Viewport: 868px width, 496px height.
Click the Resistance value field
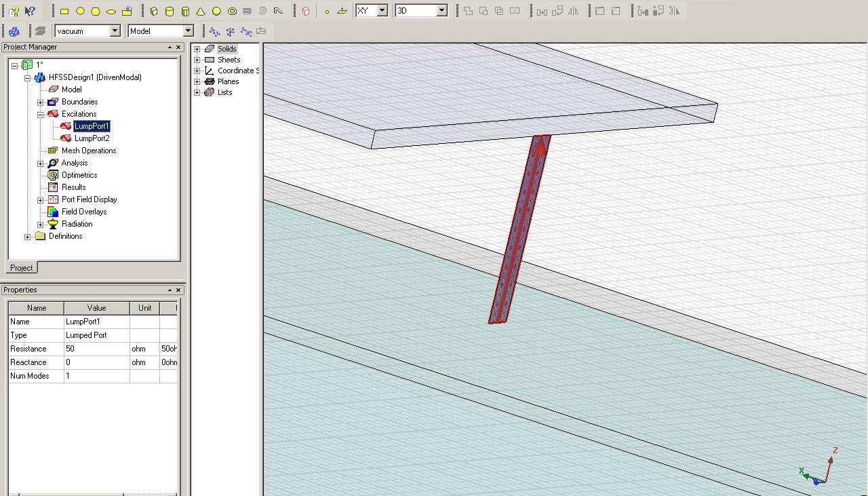click(x=96, y=349)
